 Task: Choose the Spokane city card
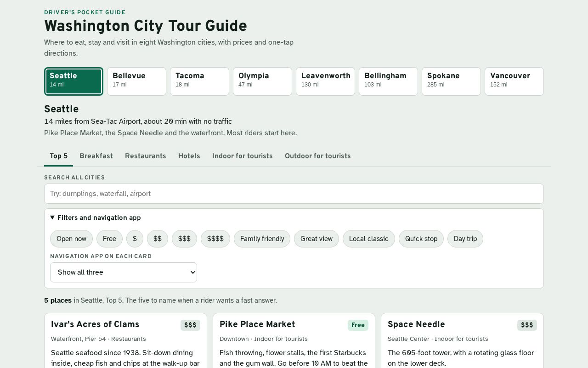point(451,81)
